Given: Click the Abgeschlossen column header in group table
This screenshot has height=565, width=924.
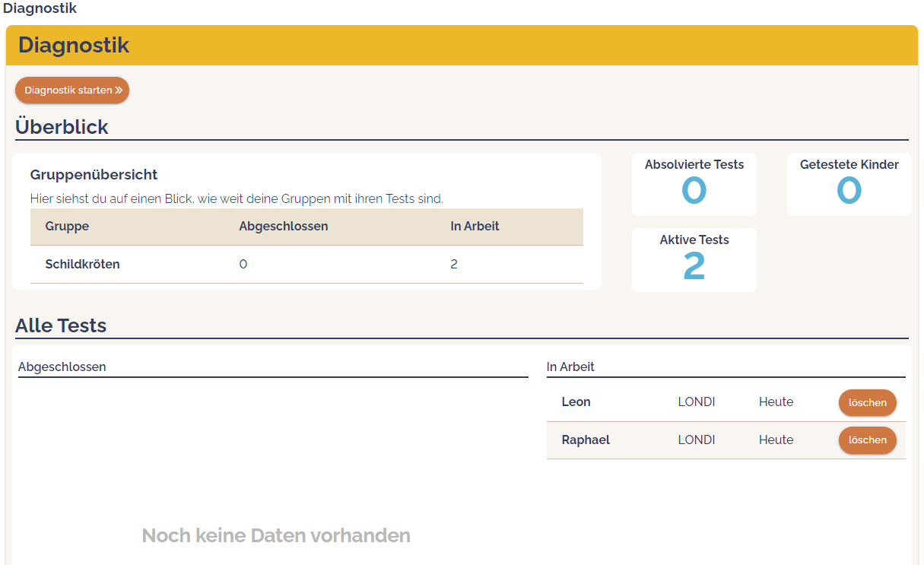Looking at the screenshot, I should pyautogui.click(x=283, y=227).
